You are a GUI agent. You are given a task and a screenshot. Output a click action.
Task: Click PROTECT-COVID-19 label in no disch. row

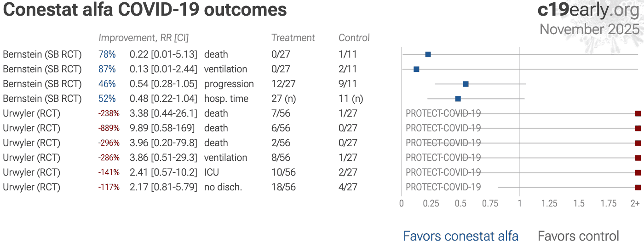click(443, 187)
